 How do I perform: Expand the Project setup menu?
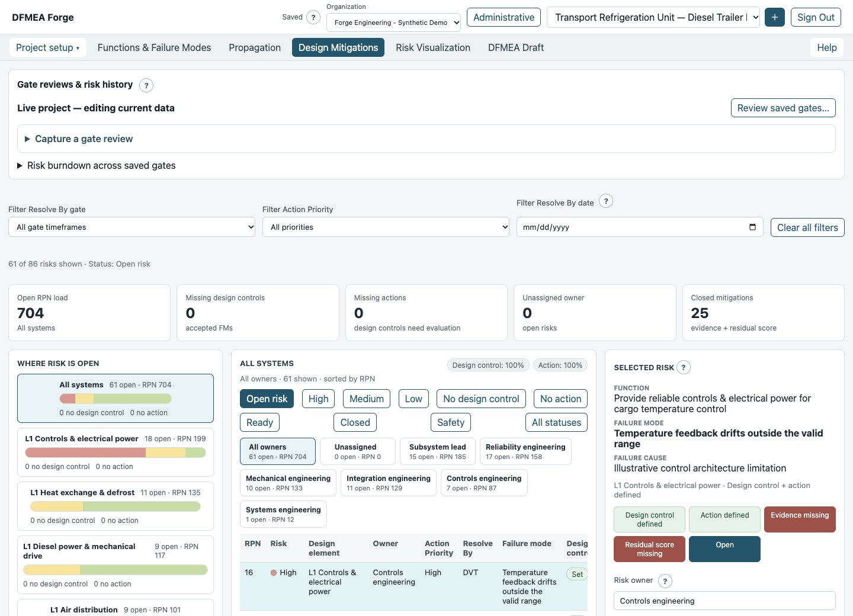[x=47, y=47]
